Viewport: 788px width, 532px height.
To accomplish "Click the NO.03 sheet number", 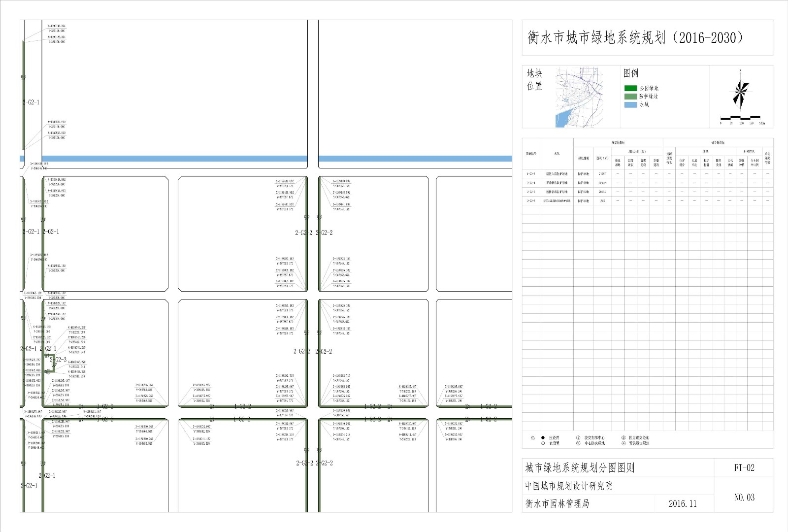I will point(744,498).
